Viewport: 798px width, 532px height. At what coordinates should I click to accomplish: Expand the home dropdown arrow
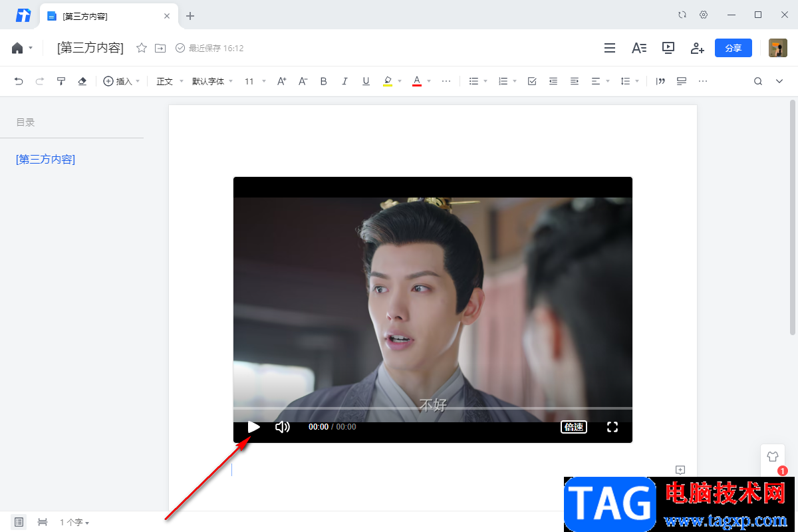[x=31, y=49]
